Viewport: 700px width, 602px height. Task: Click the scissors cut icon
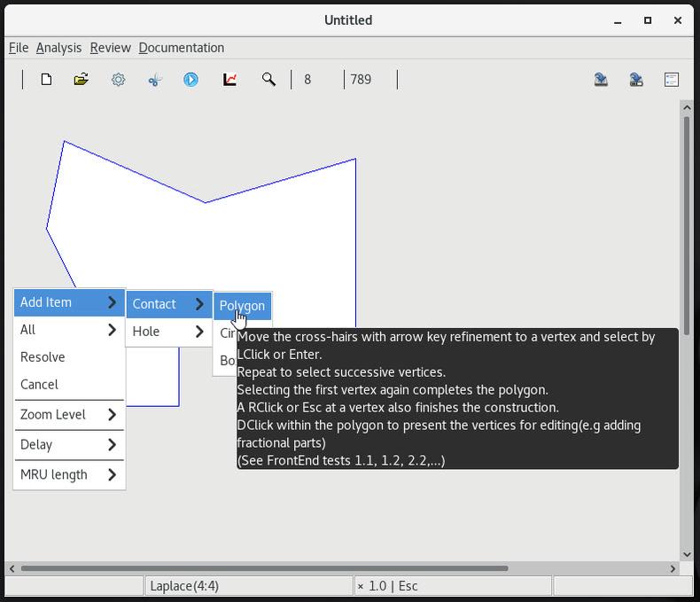point(155,80)
